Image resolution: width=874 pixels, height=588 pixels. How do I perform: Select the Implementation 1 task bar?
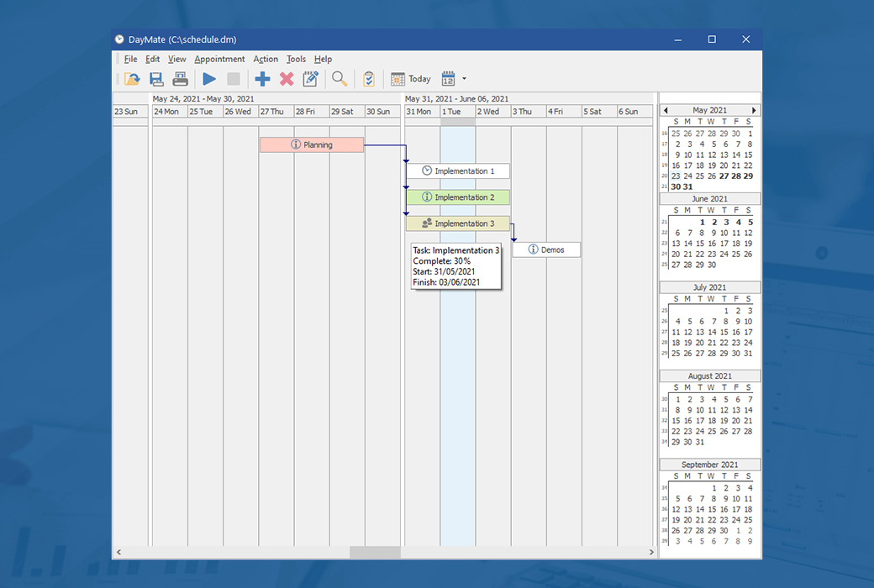pos(458,171)
